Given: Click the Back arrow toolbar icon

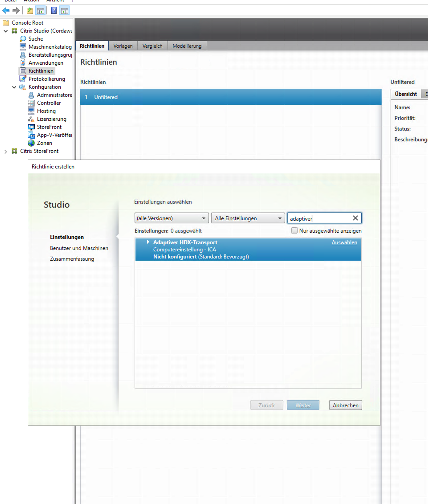Looking at the screenshot, I should 6,10.
